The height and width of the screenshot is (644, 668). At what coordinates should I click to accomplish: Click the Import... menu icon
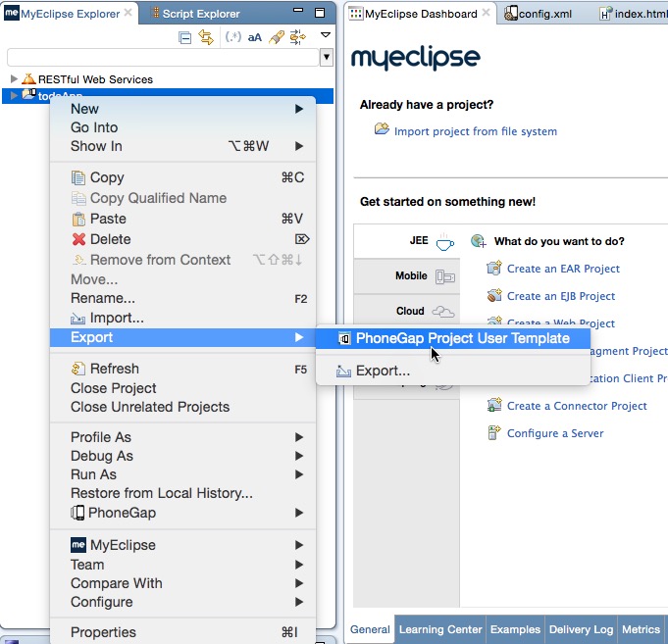tap(78, 318)
